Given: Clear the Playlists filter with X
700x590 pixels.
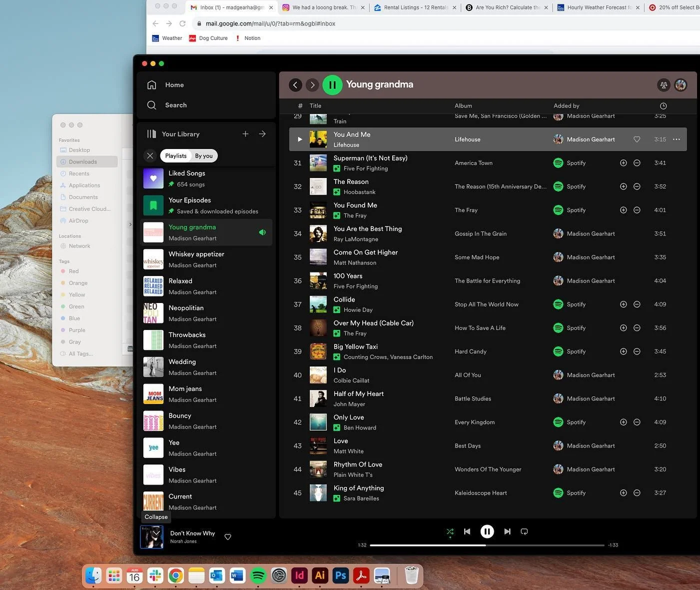Looking at the screenshot, I should [x=150, y=156].
